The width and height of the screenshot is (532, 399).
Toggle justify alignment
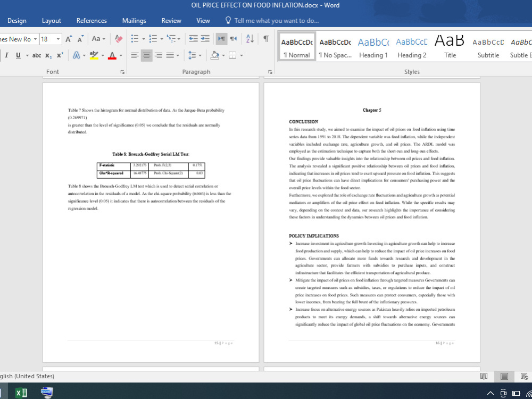pos(170,55)
